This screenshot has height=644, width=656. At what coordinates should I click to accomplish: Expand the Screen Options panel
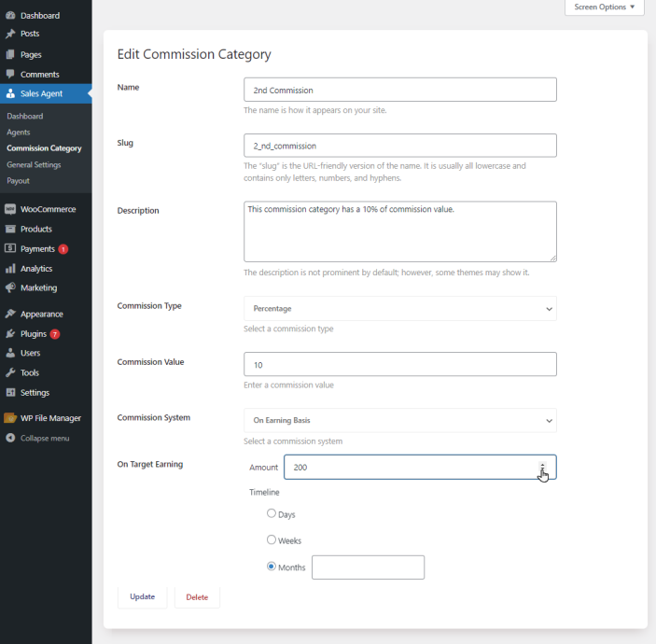coord(604,7)
